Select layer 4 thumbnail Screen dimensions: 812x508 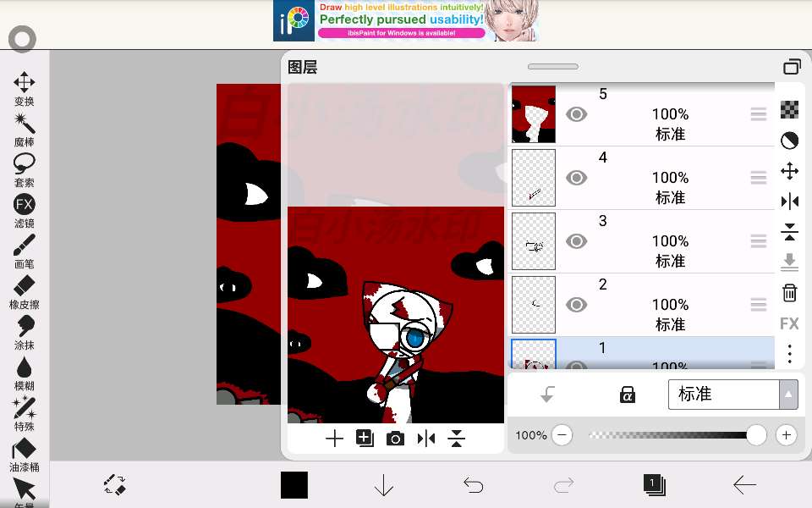(x=534, y=178)
